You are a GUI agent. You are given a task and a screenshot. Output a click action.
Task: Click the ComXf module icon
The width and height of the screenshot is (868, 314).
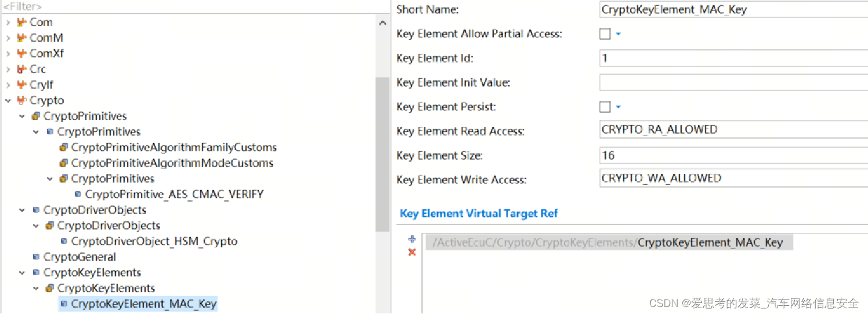click(22, 53)
